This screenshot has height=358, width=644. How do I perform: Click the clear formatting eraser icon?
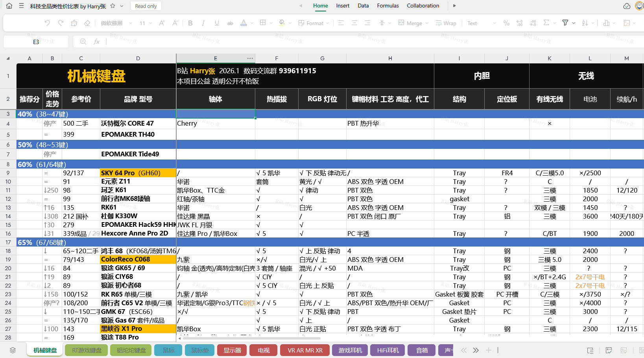pyautogui.click(x=87, y=23)
